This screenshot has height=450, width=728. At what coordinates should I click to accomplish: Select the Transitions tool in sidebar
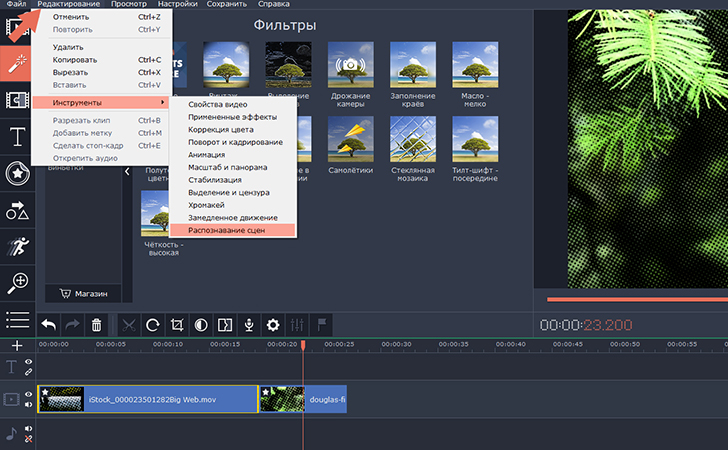click(x=17, y=100)
